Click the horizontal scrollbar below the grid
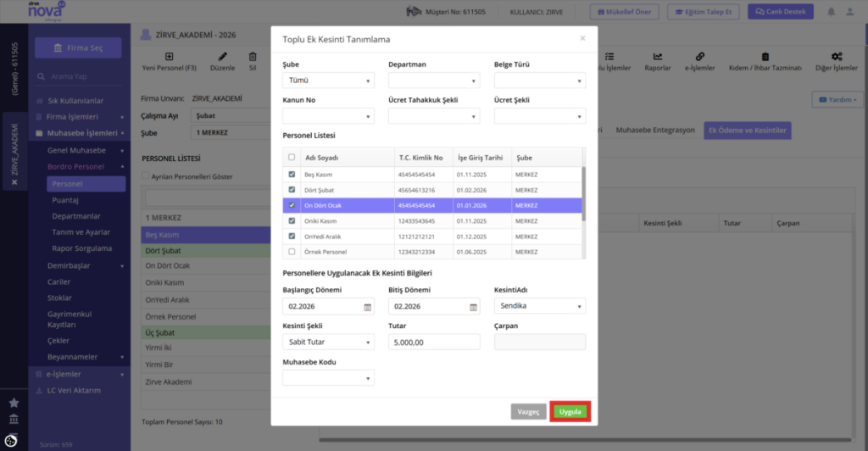The height and width of the screenshot is (451, 868). [585, 440]
